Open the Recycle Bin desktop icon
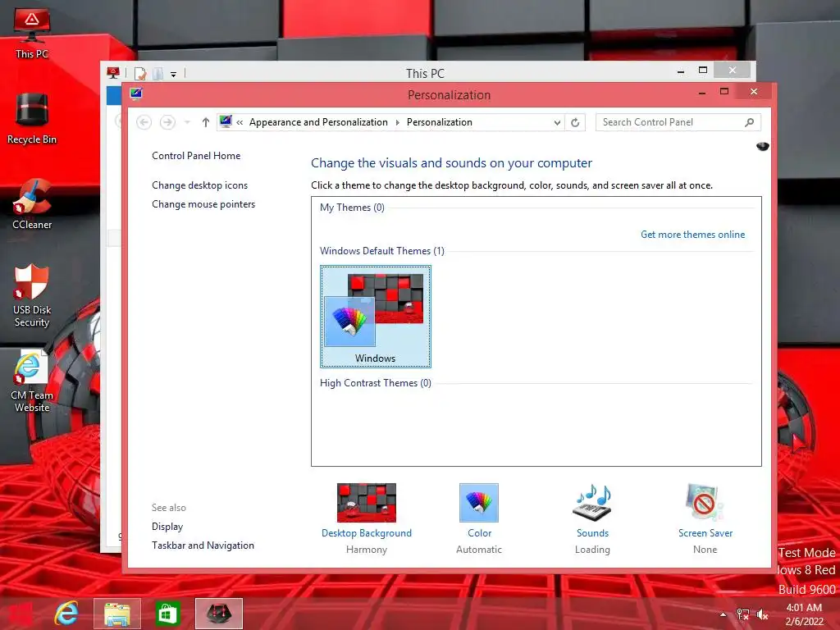The height and width of the screenshot is (630, 840). point(32,118)
